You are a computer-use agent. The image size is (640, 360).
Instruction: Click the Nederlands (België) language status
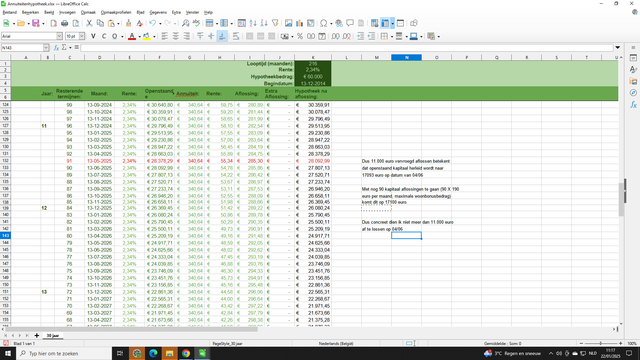[x=336, y=344]
